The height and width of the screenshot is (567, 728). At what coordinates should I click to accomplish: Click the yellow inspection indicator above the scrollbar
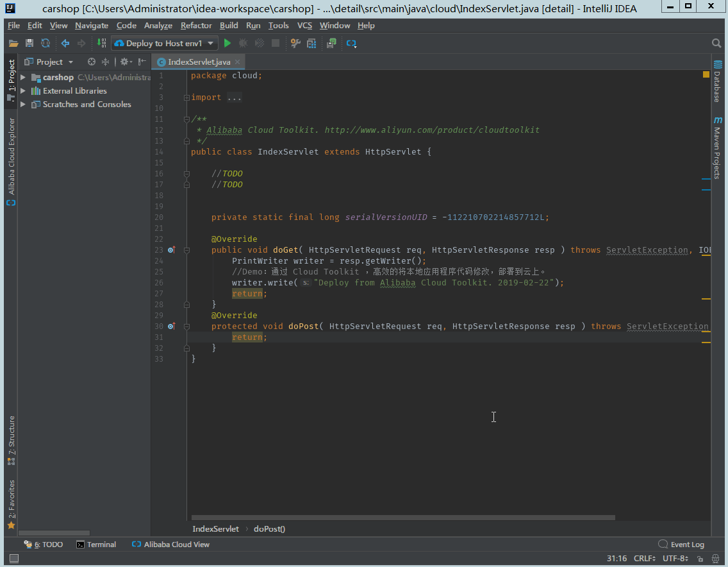click(x=706, y=74)
